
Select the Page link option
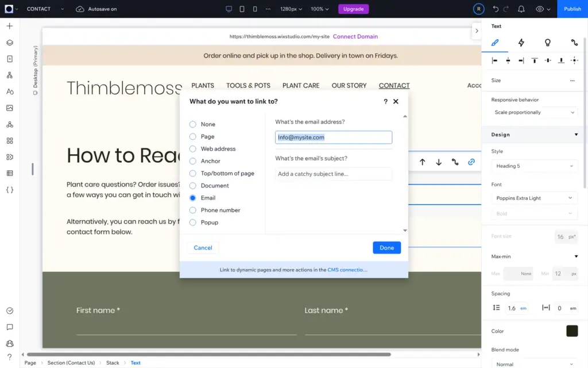tap(193, 137)
